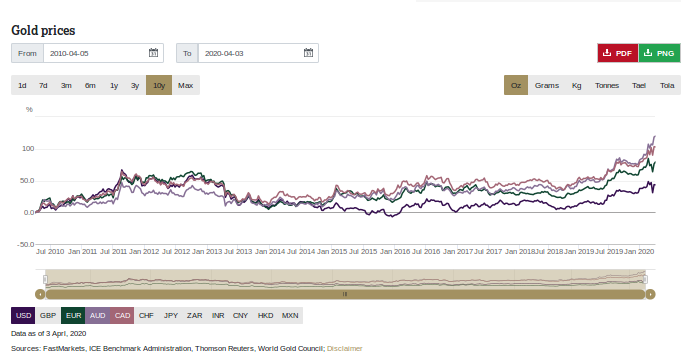Select the 1y time range

(x=114, y=85)
